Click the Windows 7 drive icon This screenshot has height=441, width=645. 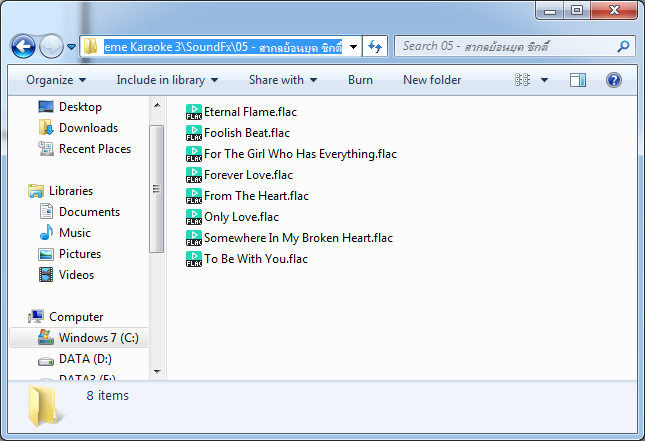click(46, 337)
